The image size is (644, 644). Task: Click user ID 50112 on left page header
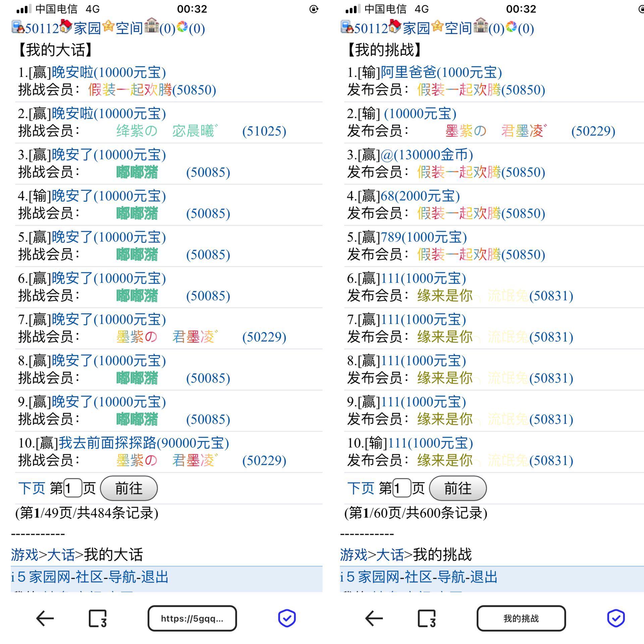(x=42, y=29)
